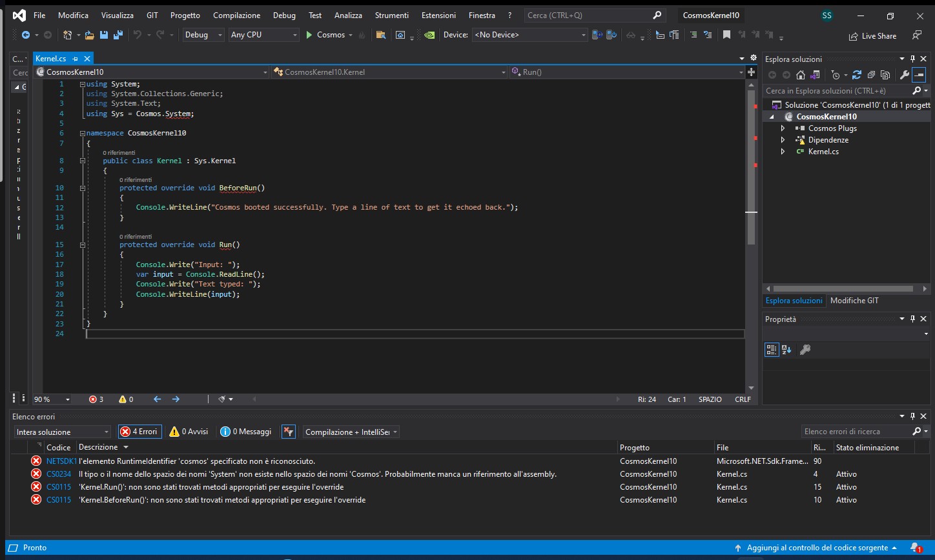The height and width of the screenshot is (560, 935).
Task: Expand the Cosmos Plugs node
Action: 783,128
